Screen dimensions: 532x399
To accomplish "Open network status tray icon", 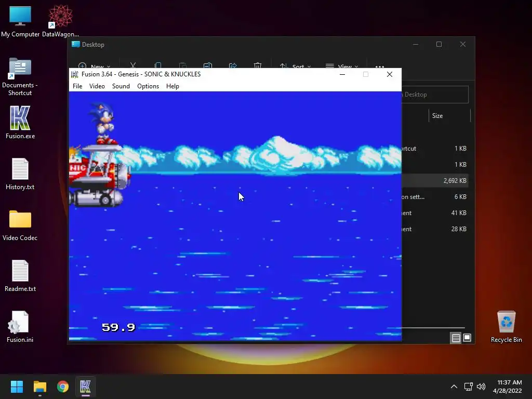I will pos(468,387).
